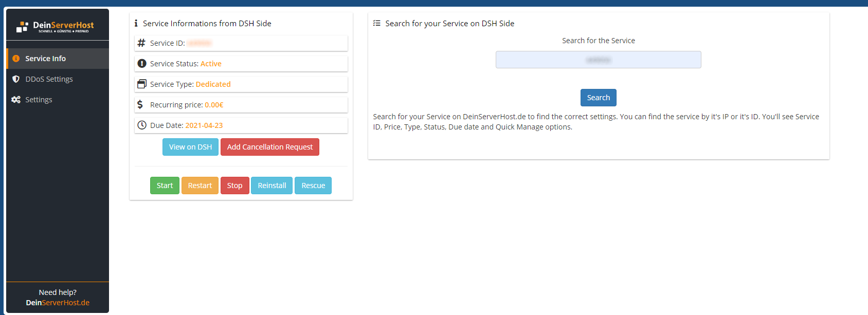868x315 pixels.
Task: Click the dollar icon beside Recurring price
Action: (x=140, y=105)
